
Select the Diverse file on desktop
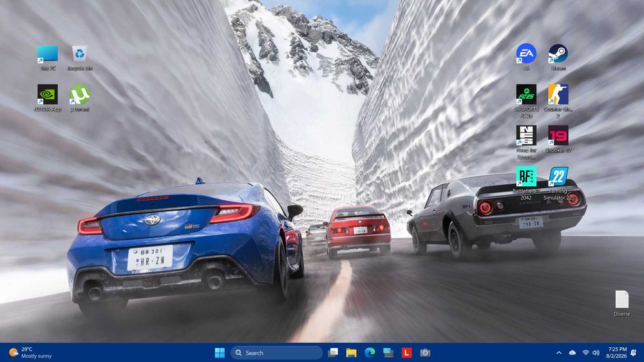[x=622, y=303]
